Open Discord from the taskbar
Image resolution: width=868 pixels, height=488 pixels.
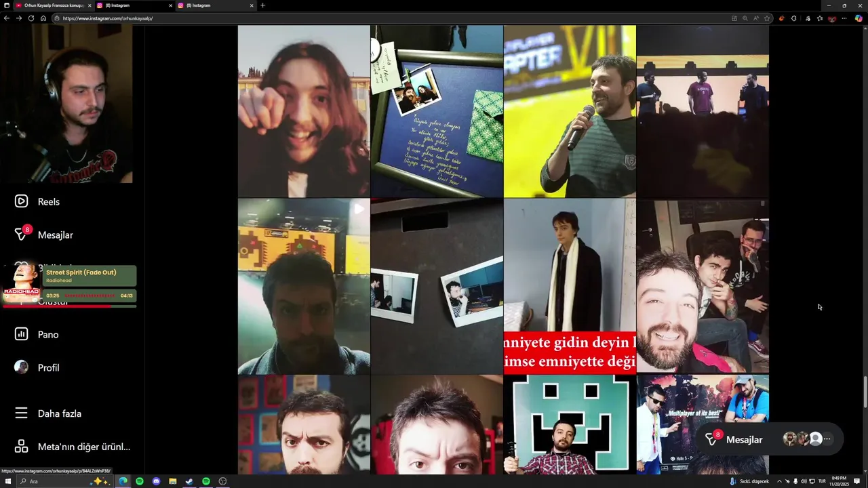[157, 481]
